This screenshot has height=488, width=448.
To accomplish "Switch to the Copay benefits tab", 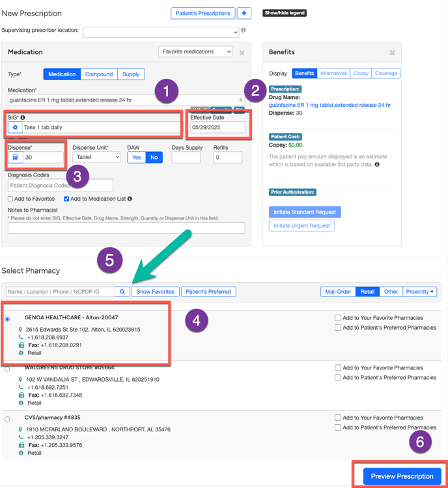I will point(361,74).
